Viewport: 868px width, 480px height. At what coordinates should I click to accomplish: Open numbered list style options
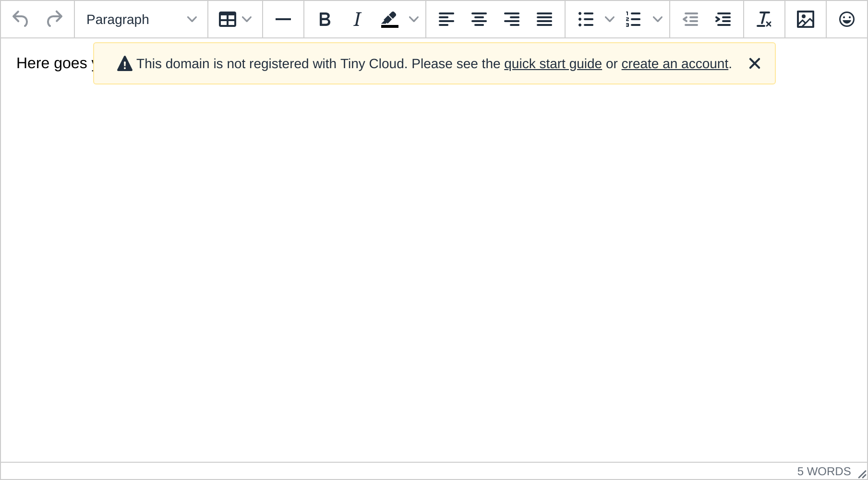point(658,19)
